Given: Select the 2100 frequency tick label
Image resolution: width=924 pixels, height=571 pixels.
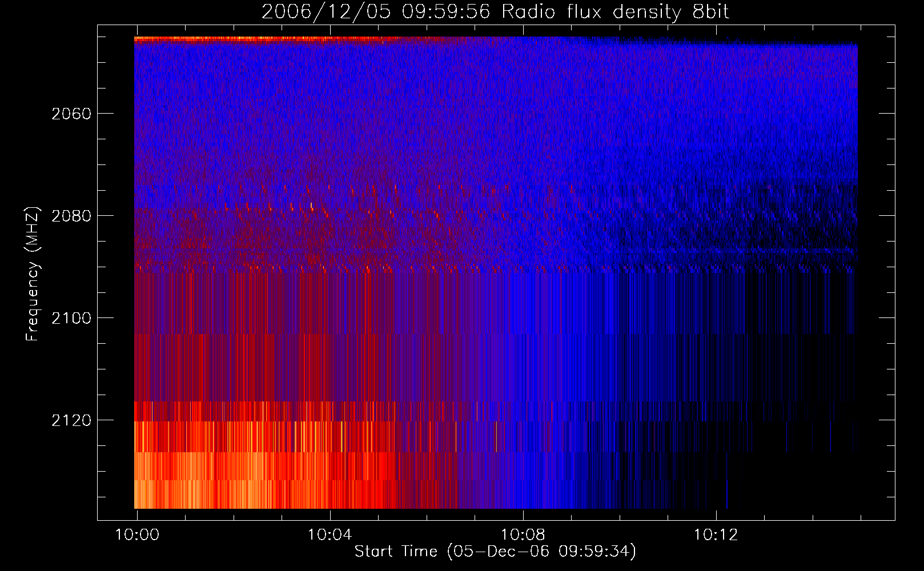Looking at the screenshot, I should click(x=71, y=318).
